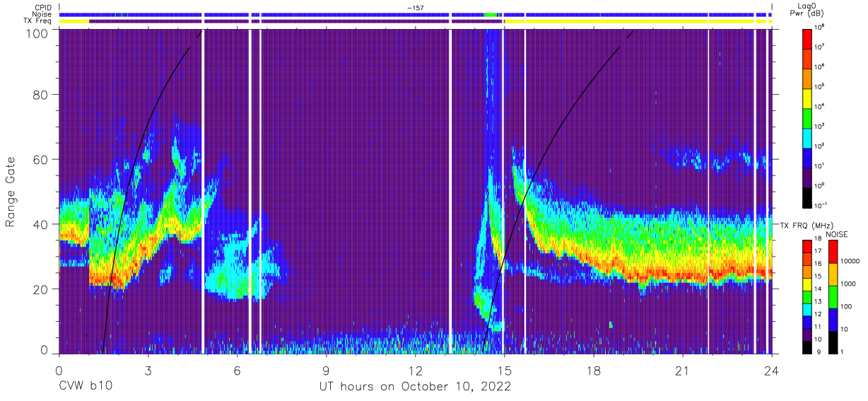Screen dimensions: 868x401
Task: Click the "100" tick label on Range Gate axis
Action: coord(37,33)
